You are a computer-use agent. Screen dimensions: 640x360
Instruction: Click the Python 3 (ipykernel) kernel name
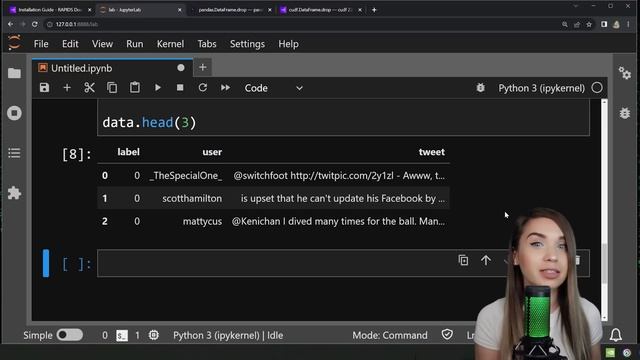pos(542,88)
